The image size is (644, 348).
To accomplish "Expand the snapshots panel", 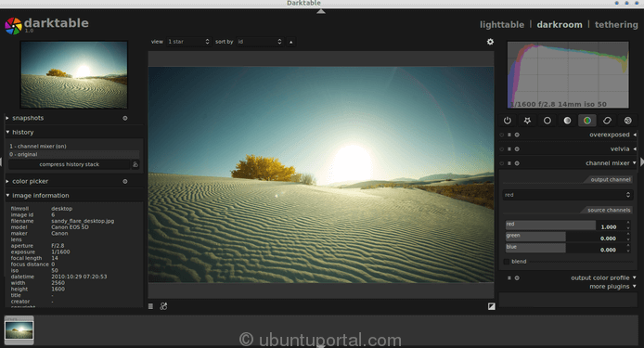I will point(7,119).
